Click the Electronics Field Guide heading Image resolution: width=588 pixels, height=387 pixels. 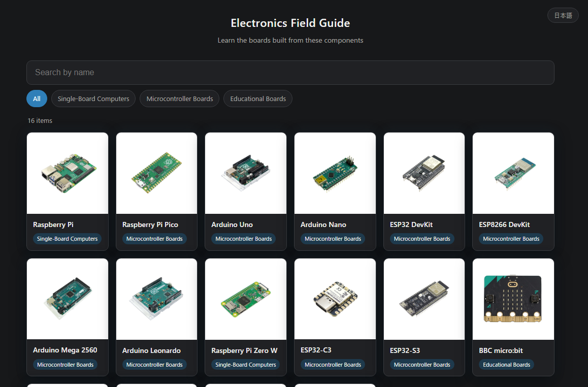pyautogui.click(x=290, y=23)
